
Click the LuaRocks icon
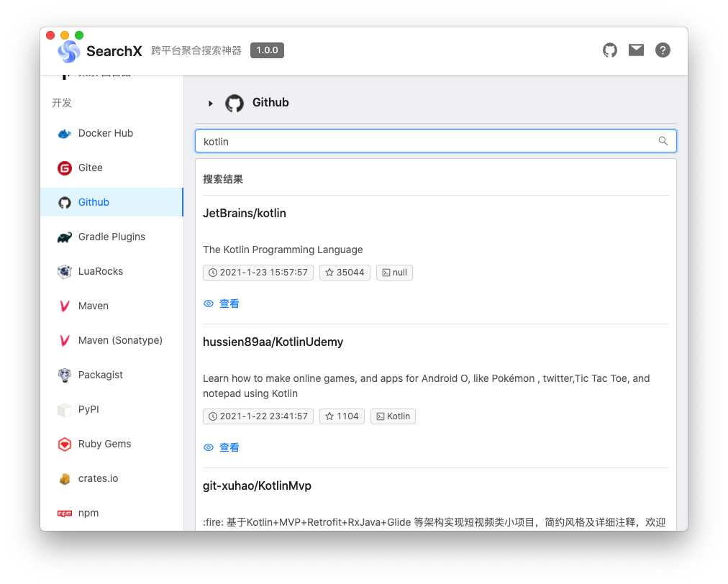(x=65, y=272)
